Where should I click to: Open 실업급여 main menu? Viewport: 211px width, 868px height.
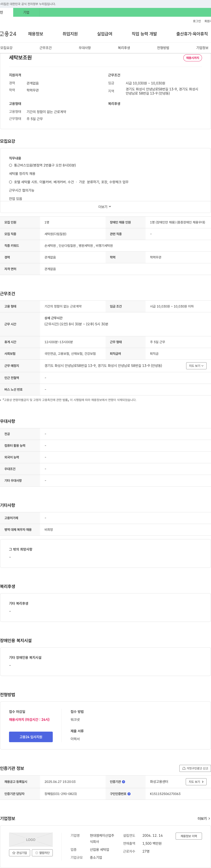105,34
